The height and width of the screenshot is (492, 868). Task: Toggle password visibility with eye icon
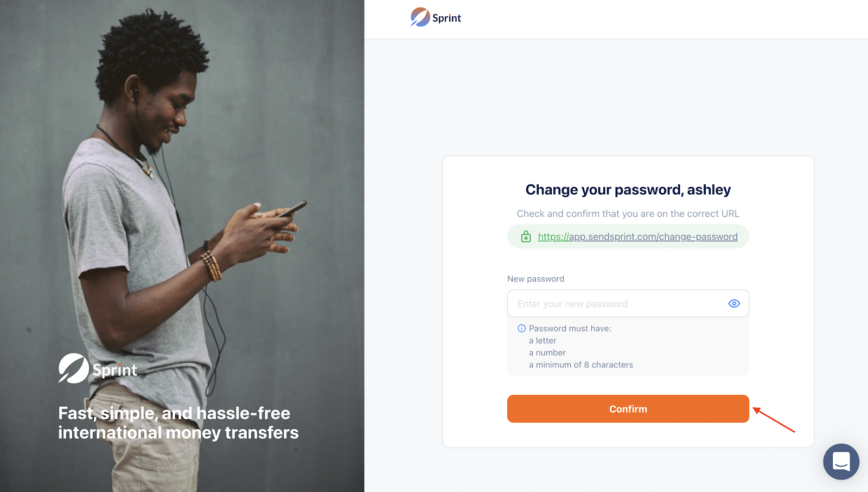pos(734,304)
